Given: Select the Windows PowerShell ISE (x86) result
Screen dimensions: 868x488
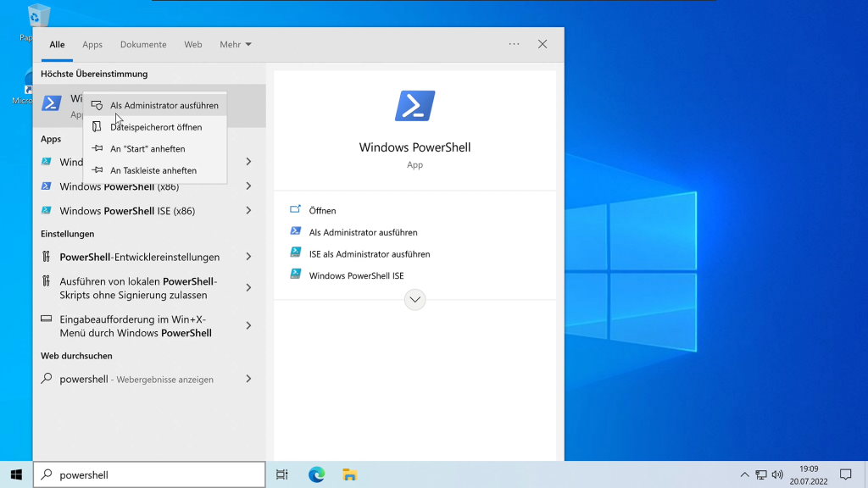Looking at the screenshot, I should (x=127, y=211).
